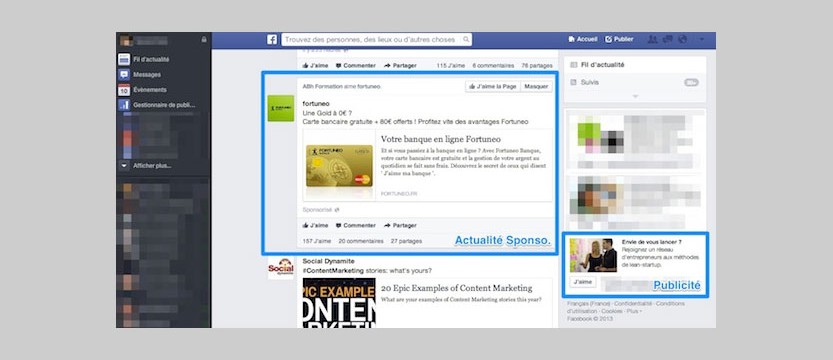Select Publier in the top bar
The width and height of the screenshot is (833, 360).
click(619, 39)
